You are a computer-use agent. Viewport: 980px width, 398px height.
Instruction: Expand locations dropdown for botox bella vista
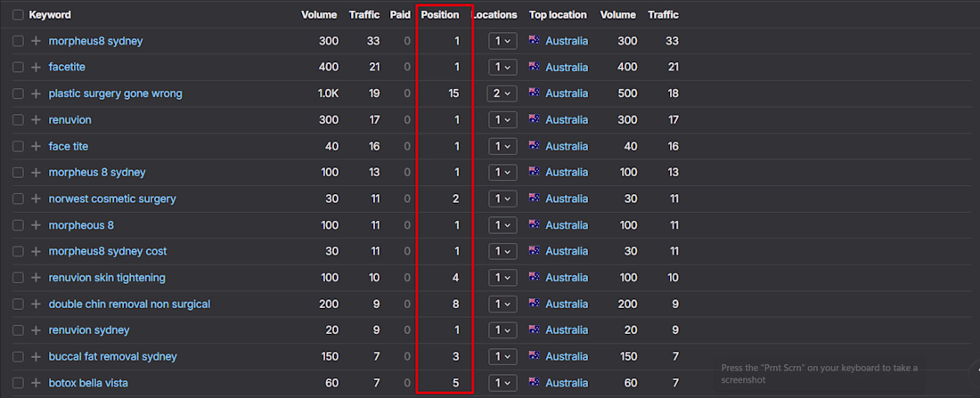[502, 383]
